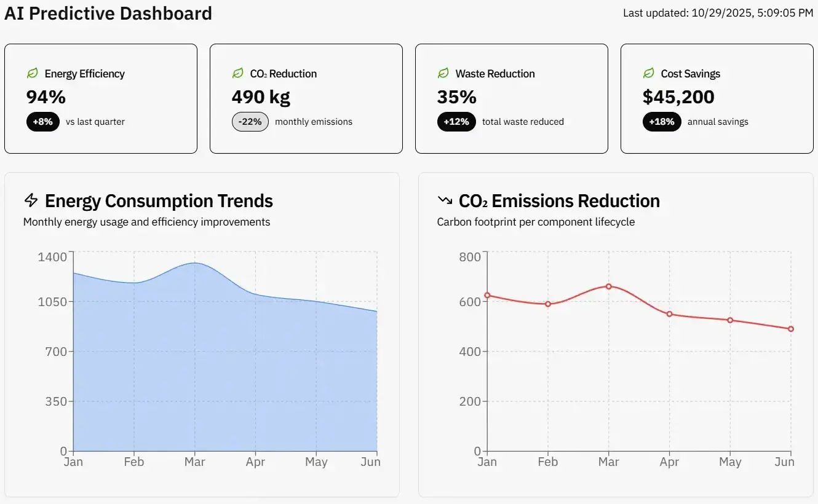Click the leaf icon on Cost Savings card
The image size is (818, 504).
(x=648, y=73)
